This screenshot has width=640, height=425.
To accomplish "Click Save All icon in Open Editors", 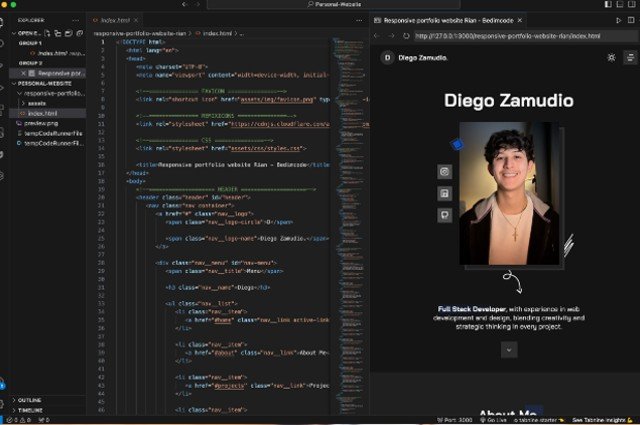I will [x=69, y=33].
